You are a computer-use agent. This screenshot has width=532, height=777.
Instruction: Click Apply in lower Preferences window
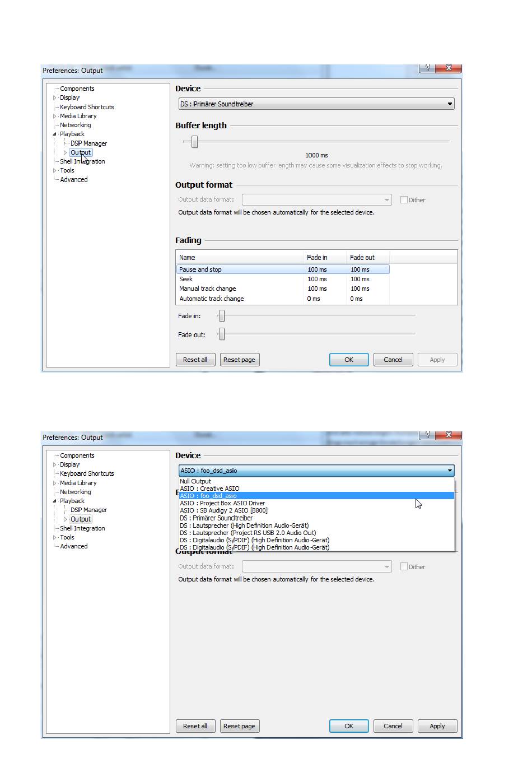437,726
